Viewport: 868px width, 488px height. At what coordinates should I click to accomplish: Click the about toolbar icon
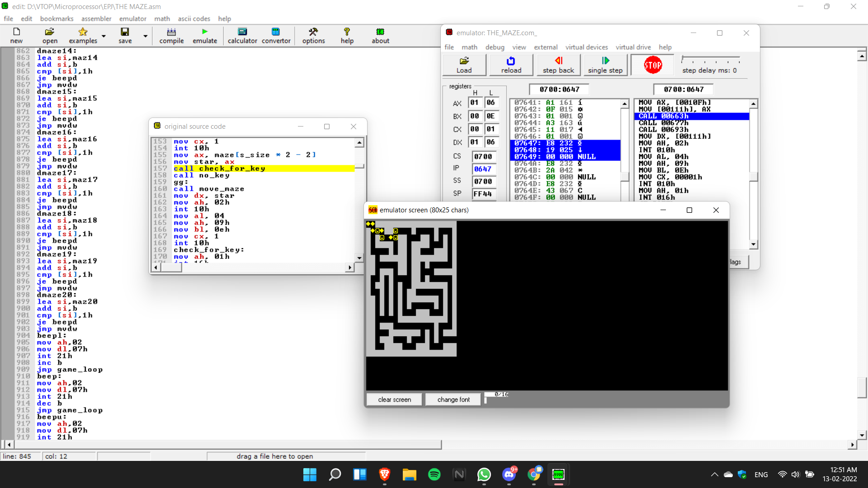pyautogui.click(x=380, y=36)
